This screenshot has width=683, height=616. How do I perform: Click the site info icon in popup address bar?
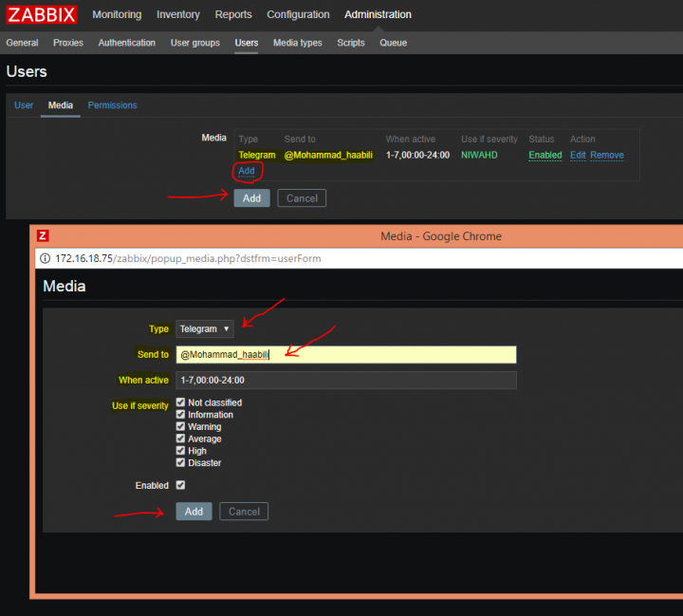(45, 258)
